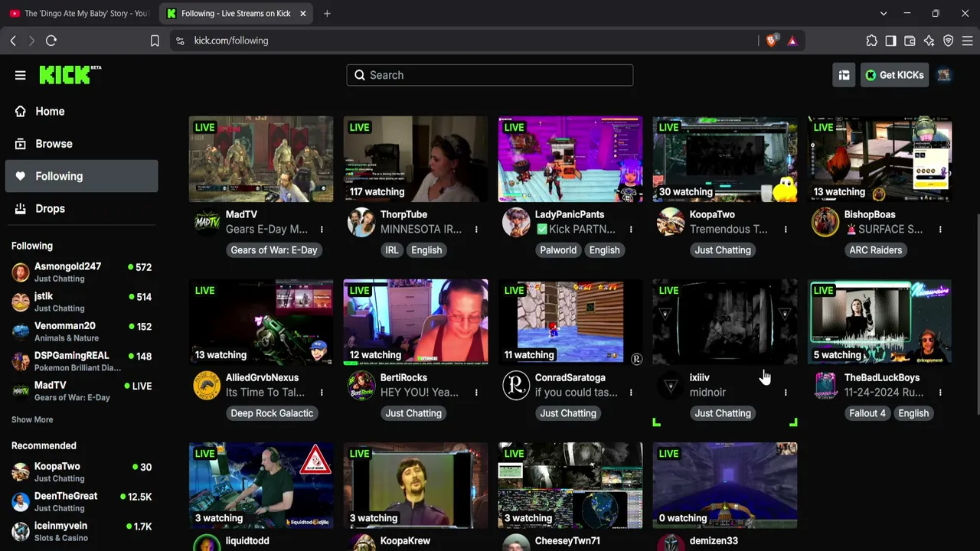Screen dimensions: 980x551
Task: Bookmark this page with the bookmark icon
Action: pyautogui.click(x=155, y=41)
